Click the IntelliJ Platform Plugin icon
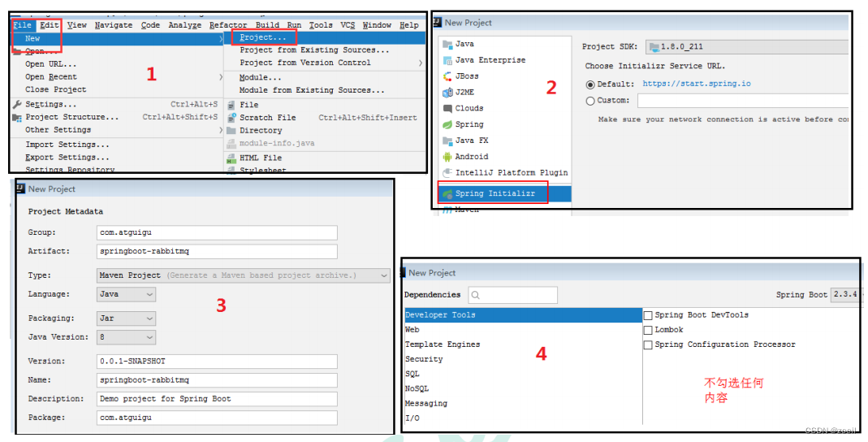868x442 pixels. tap(447, 173)
